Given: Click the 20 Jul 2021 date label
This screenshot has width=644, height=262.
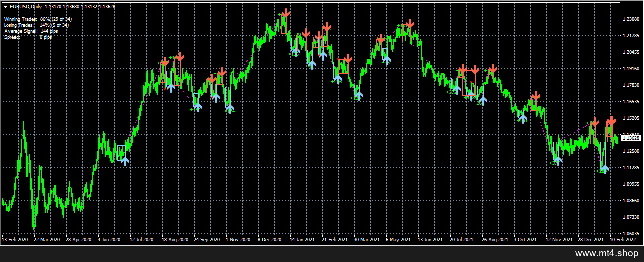Looking at the screenshot, I should point(463,240).
